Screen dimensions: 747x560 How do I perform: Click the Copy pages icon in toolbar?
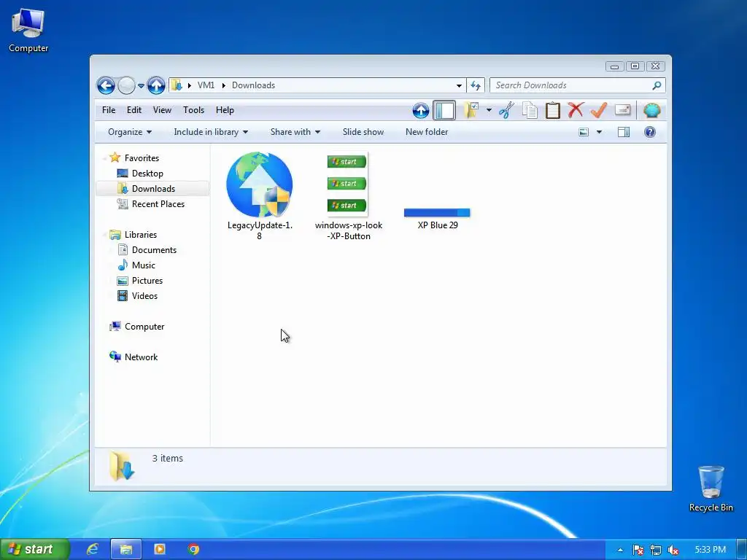[x=530, y=111]
